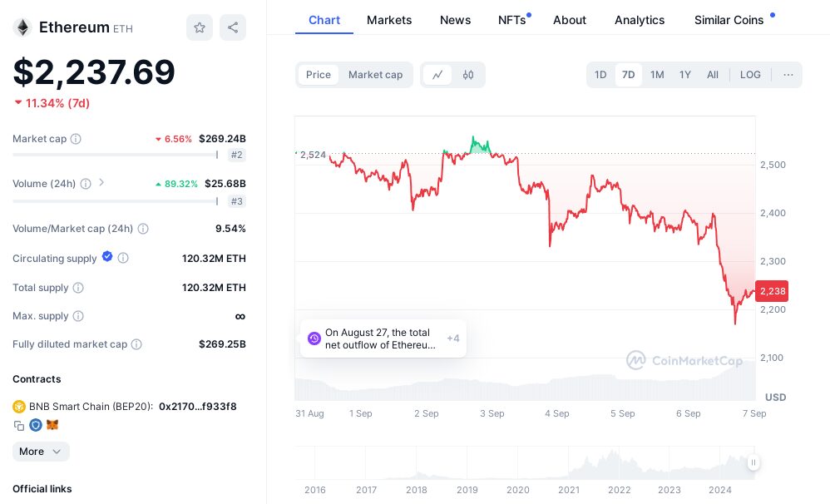The image size is (830, 504).
Task: Switch to line chart view
Action: pos(437,75)
